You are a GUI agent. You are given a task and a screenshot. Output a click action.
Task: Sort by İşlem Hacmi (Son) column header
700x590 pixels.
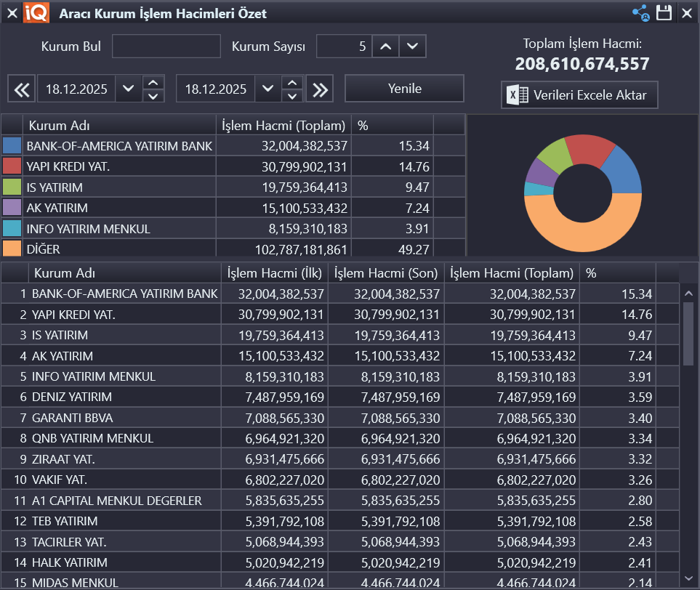[385, 273]
